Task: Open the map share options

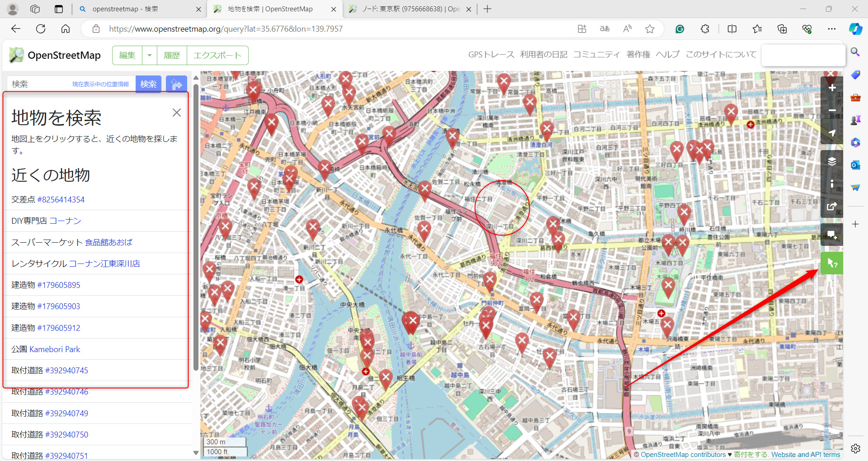Action: [831, 207]
